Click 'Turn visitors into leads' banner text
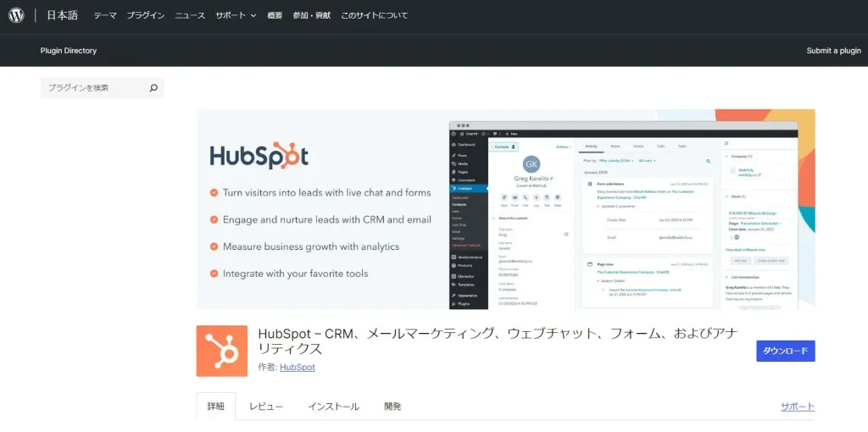This screenshot has width=868, height=432. pyautogui.click(x=326, y=193)
